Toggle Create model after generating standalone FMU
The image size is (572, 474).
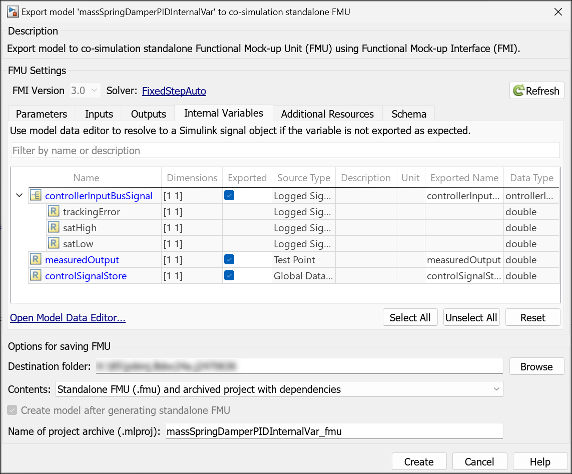point(12,410)
